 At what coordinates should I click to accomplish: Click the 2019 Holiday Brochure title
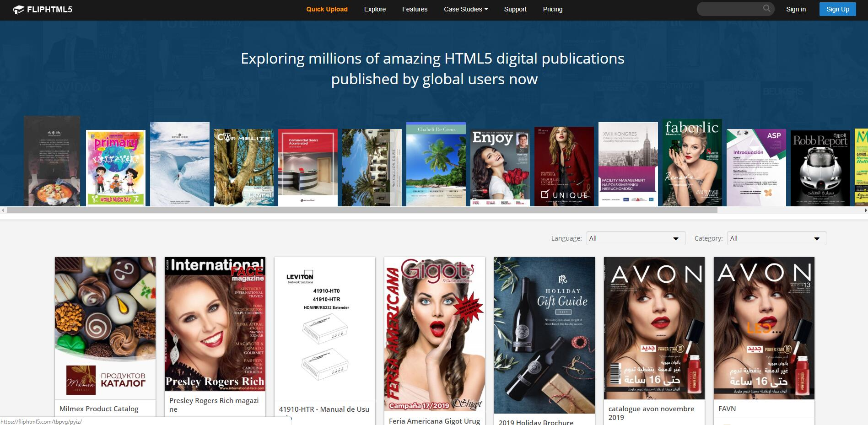coord(536,422)
